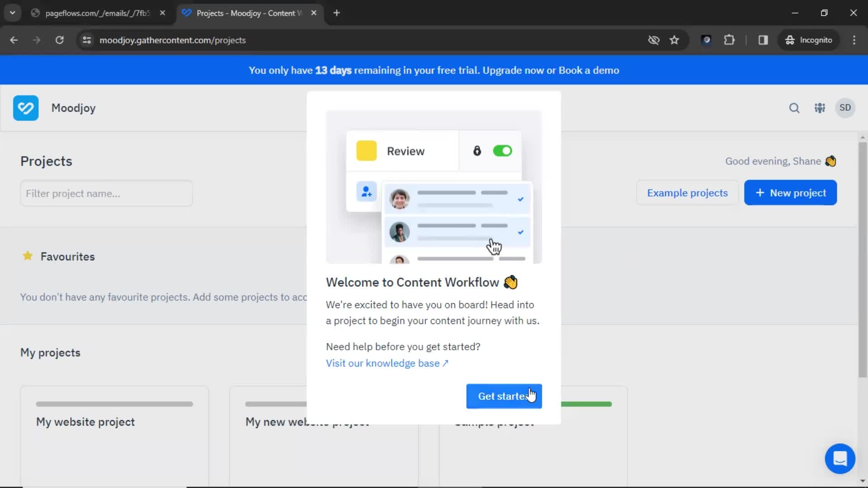Toggle the green switch in Review panel
Image resolution: width=868 pixels, height=488 pixels.
tap(503, 151)
